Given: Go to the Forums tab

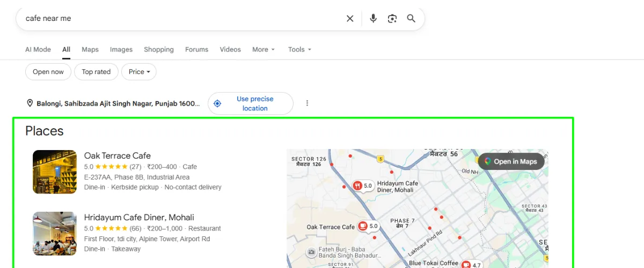Looking at the screenshot, I should [196, 49].
